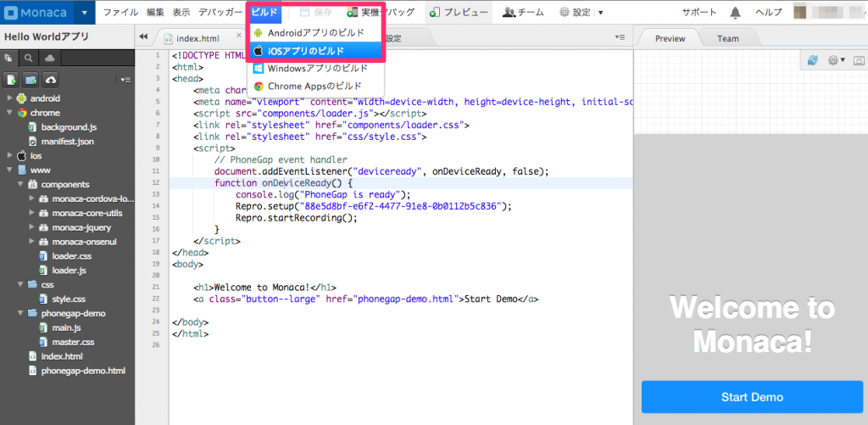868x425 pixels.
Task: Open master.css in the file tree
Action: point(73,342)
